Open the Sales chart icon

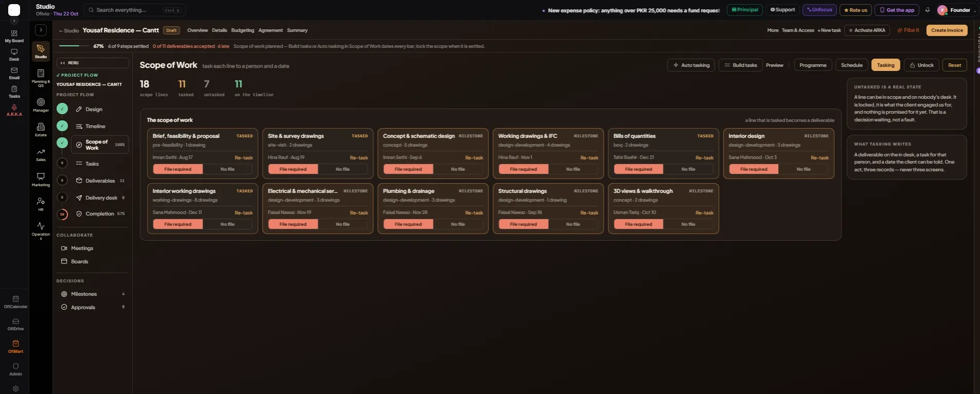tap(41, 154)
